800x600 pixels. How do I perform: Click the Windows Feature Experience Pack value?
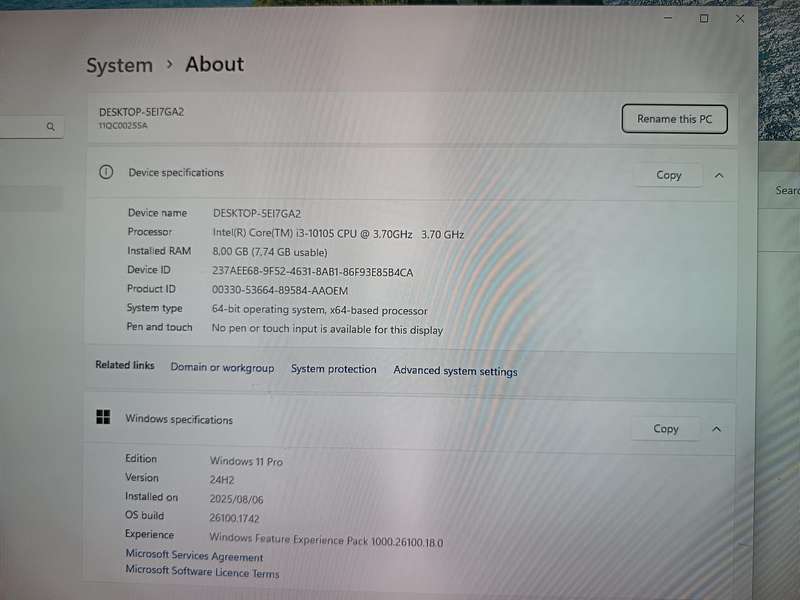coord(326,540)
